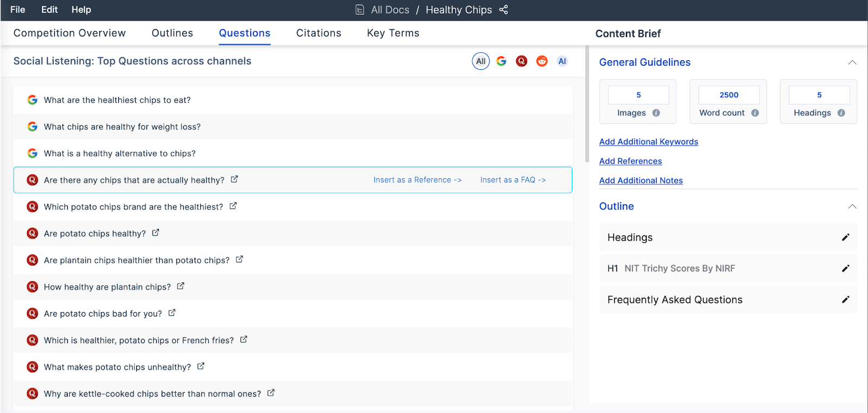Switch to the Key Terms tab
Screen dimensions: 868x413
[393, 33]
